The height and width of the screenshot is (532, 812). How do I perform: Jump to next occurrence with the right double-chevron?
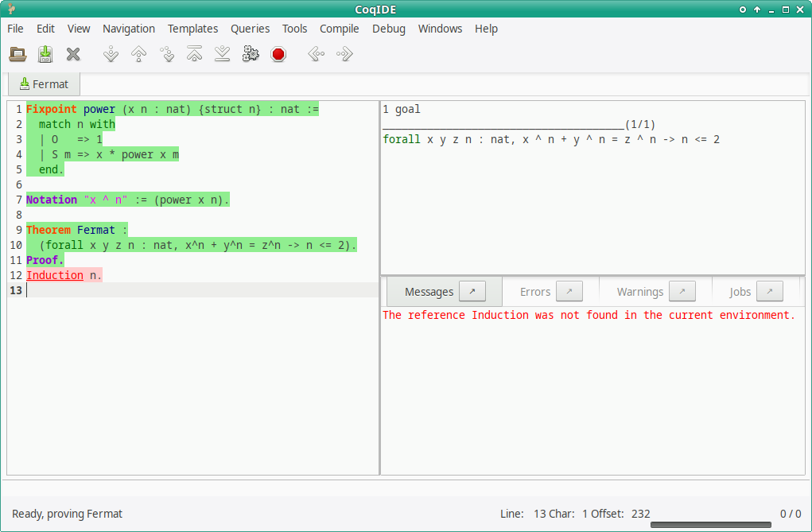[343, 53]
